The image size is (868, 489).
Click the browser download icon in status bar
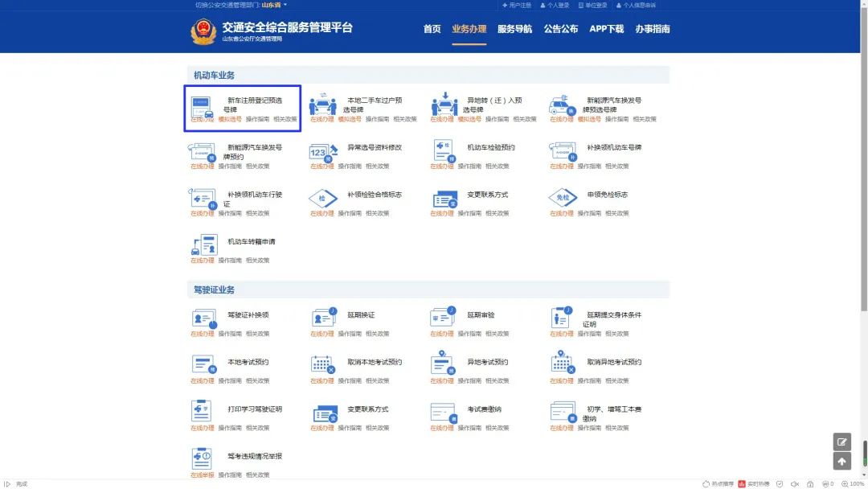pos(810,484)
